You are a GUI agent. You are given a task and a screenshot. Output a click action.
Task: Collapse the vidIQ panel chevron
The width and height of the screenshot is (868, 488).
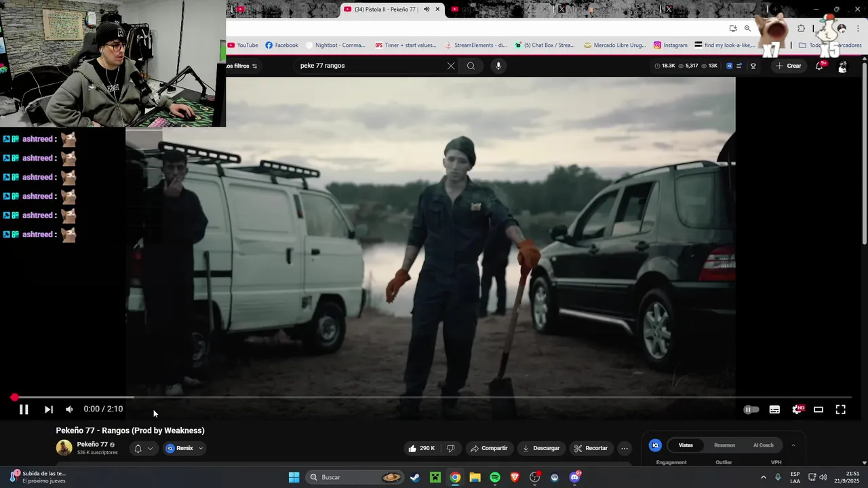[x=793, y=445]
